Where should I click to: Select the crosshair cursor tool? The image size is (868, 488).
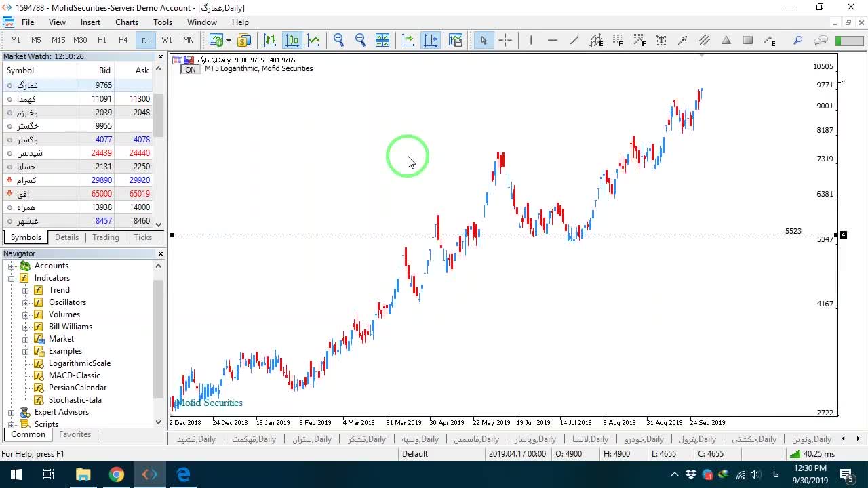click(x=505, y=40)
